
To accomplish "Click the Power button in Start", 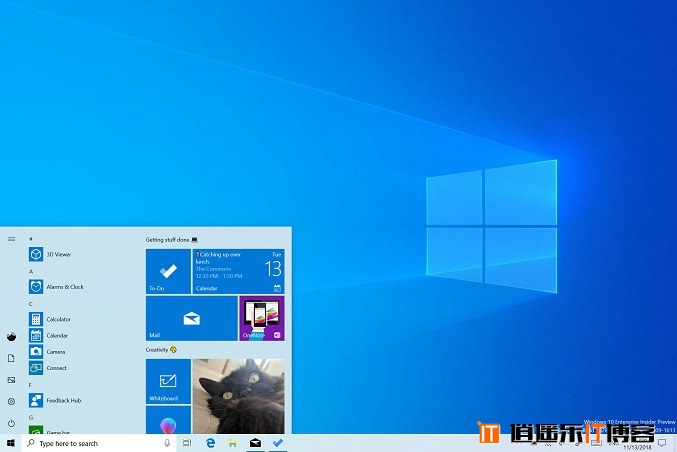I will 12,423.
